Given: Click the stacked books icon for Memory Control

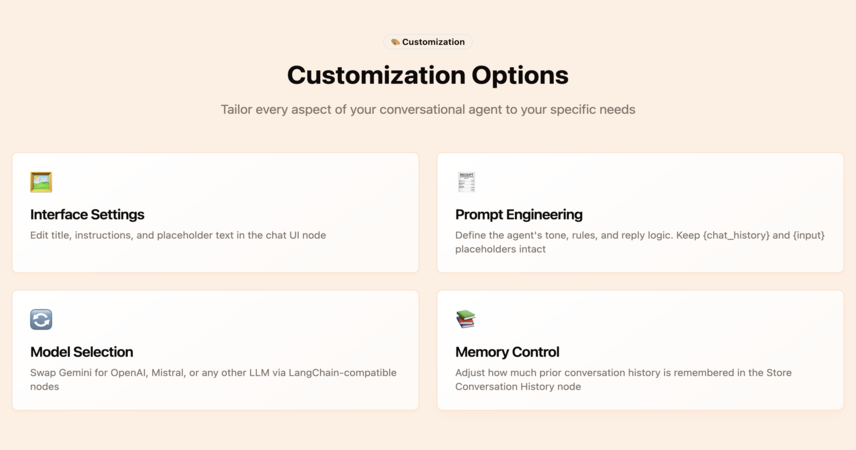Looking at the screenshot, I should pos(466,319).
